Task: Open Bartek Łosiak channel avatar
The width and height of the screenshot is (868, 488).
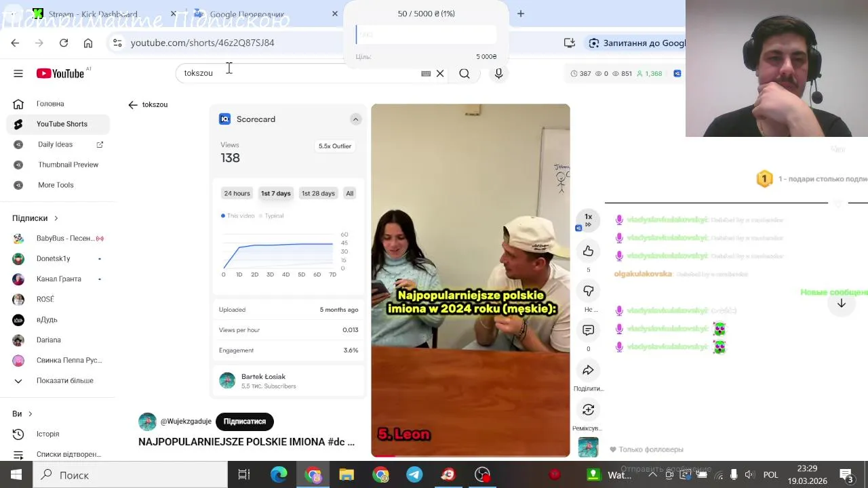Action: click(x=227, y=381)
